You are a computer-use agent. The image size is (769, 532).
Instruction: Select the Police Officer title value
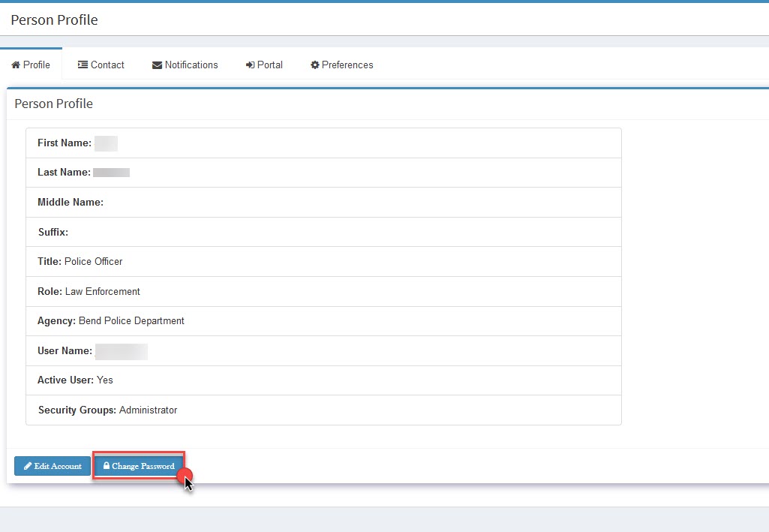pos(94,261)
